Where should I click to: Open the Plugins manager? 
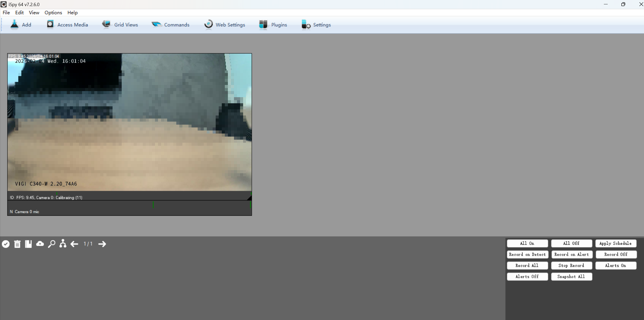coord(273,24)
